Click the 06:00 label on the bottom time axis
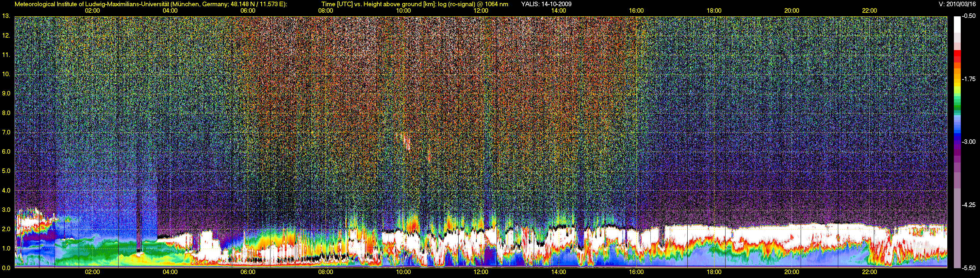This screenshot has width=980, height=278. pos(248,272)
